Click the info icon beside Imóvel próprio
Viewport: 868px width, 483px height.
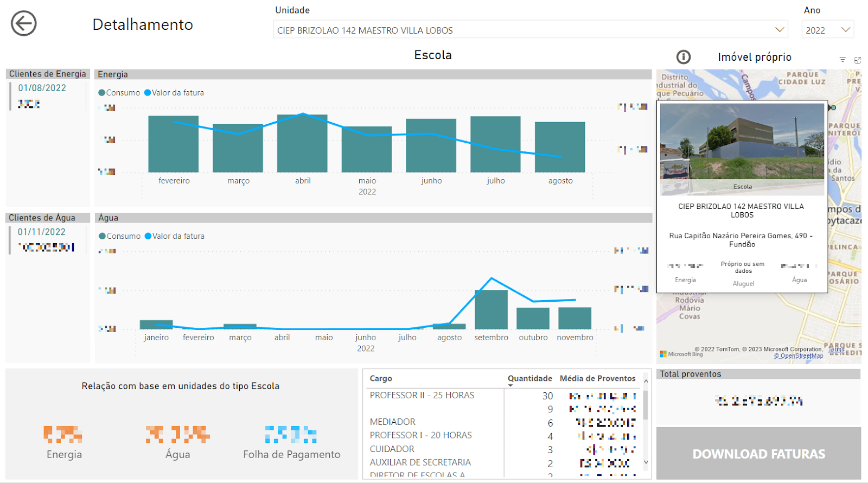coord(684,57)
